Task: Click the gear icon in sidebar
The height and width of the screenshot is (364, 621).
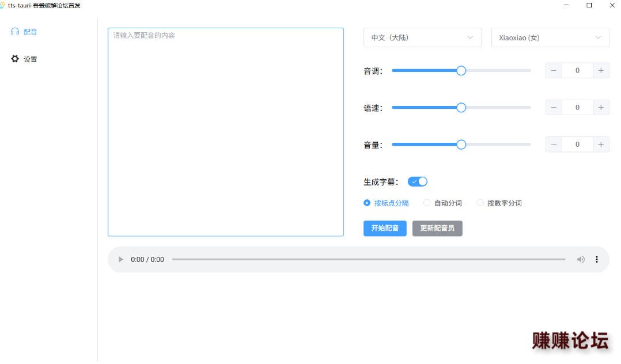Action: [x=15, y=59]
